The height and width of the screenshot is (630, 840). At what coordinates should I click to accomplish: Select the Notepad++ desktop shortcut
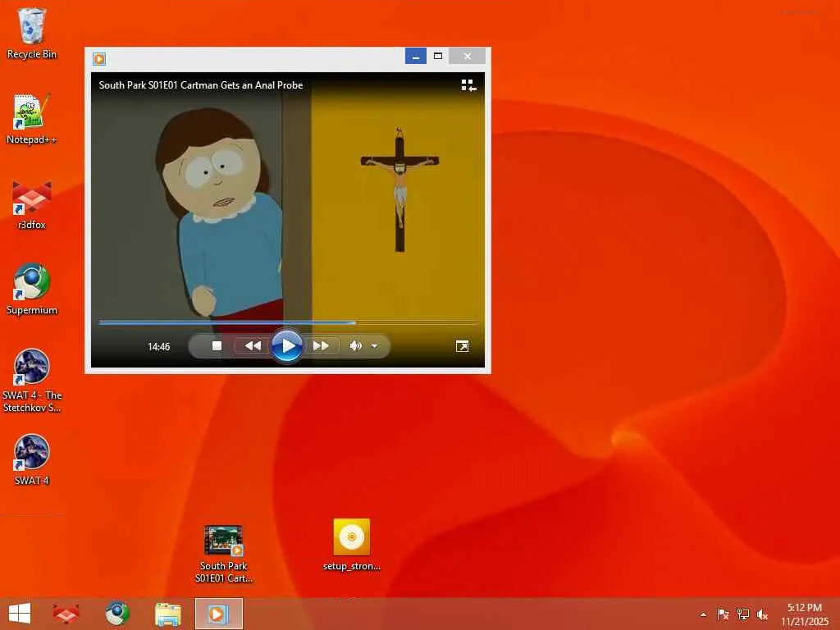[32, 119]
